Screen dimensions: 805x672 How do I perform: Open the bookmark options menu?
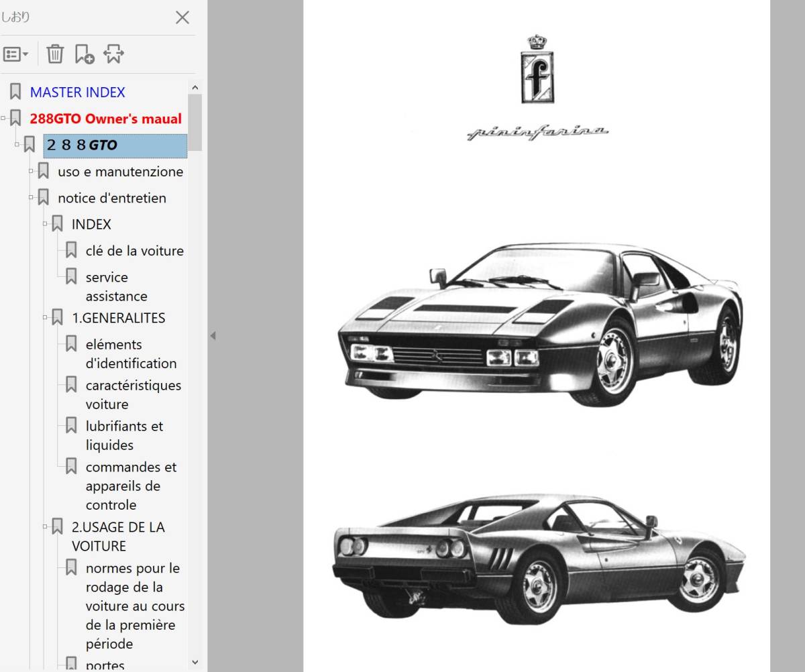(16, 54)
